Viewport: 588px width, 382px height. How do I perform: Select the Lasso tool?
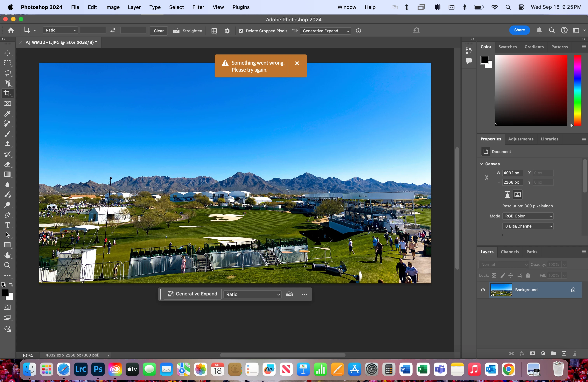tap(7, 73)
